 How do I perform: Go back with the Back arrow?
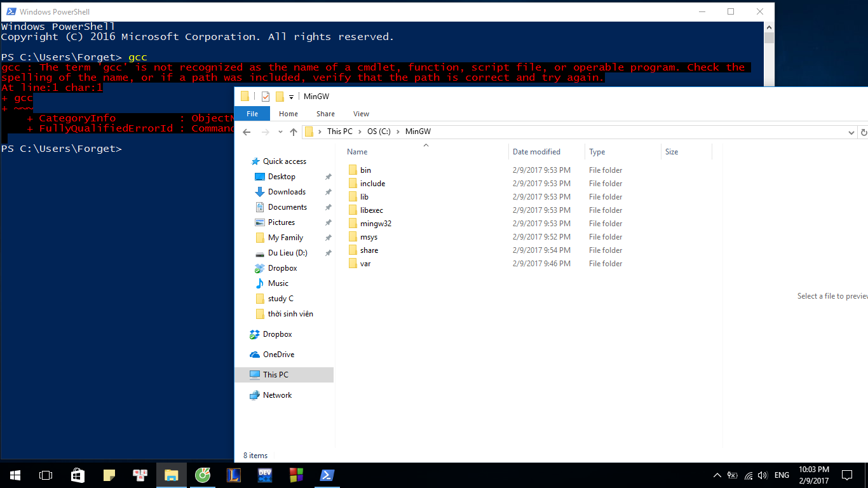click(247, 132)
